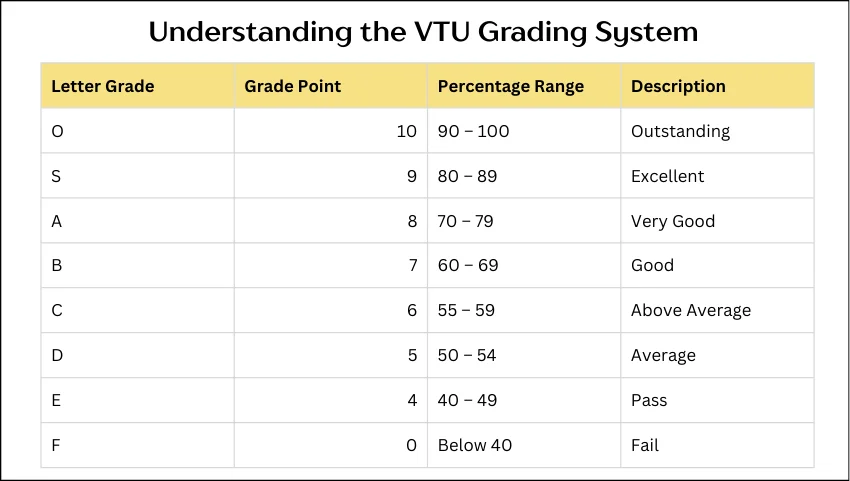Click the Below 40 percentage cell
This screenshot has height=481, width=850.
[475, 445]
